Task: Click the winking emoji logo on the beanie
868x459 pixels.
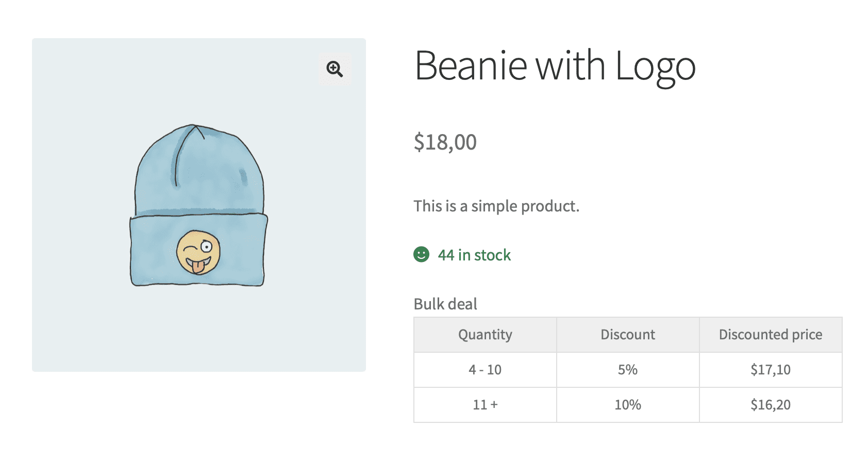Action: coord(198,252)
